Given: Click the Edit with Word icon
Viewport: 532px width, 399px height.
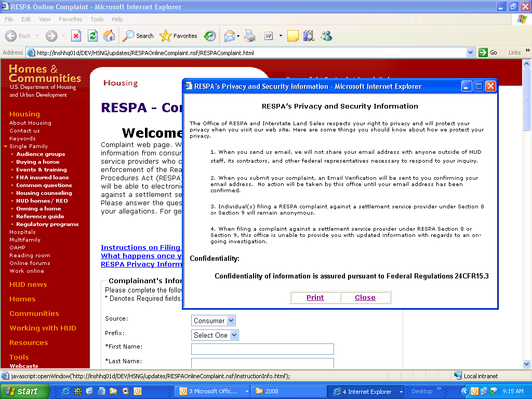Looking at the screenshot, I should point(269,36).
